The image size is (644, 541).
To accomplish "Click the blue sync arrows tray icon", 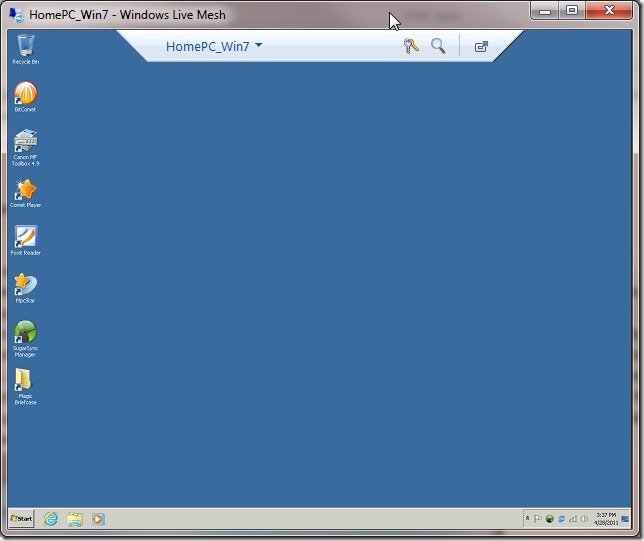I will pos(561,519).
